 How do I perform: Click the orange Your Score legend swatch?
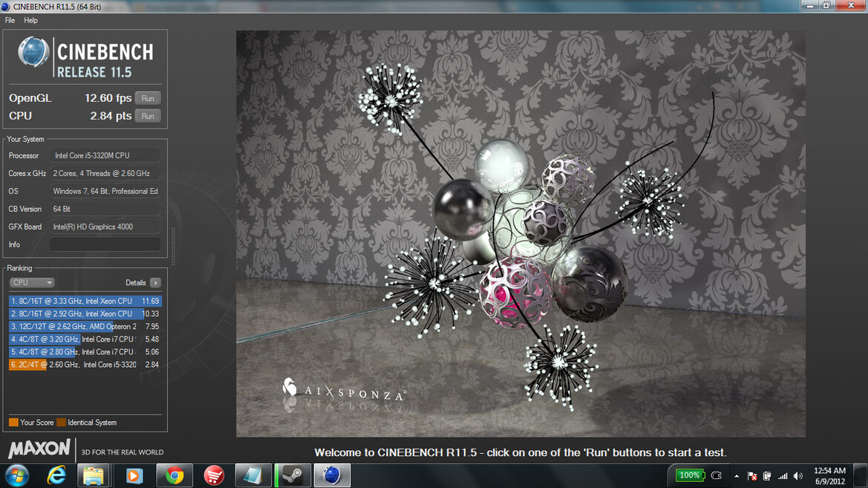click(x=13, y=422)
